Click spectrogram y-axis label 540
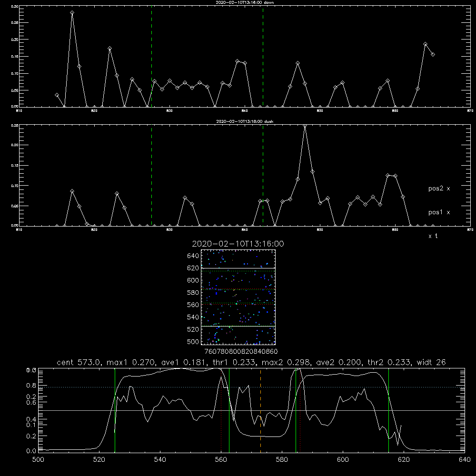This screenshot has height=476, width=476. (193, 317)
